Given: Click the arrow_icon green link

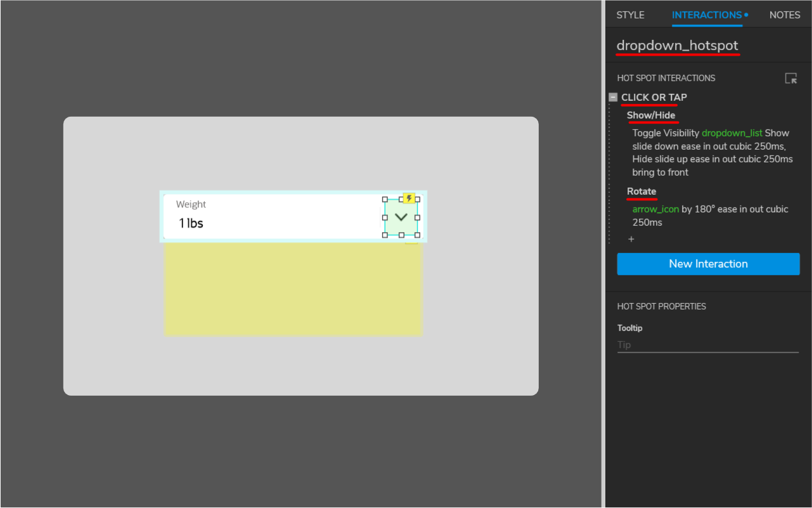Looking at the screenshot, I should 655,209.
